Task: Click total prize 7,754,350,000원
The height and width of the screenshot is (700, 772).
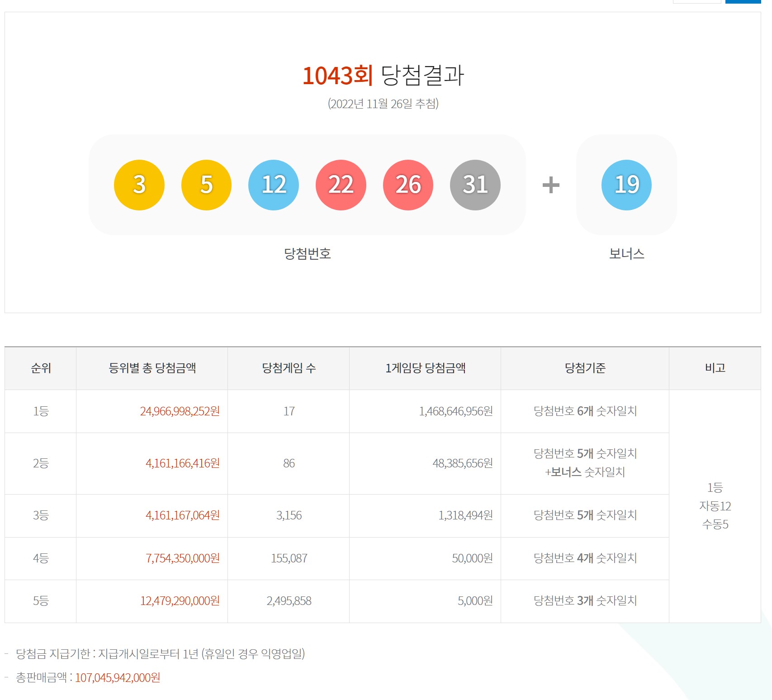Action: pos(183,558)
